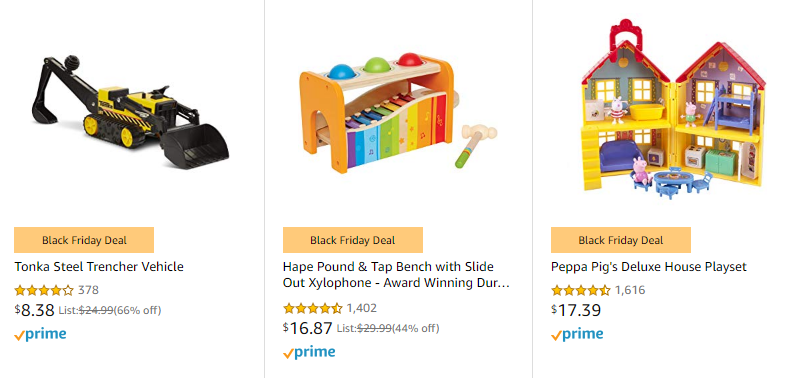Click the Prime logo under Hape bench
Screen dimensions: 791x378
(309, 352)
